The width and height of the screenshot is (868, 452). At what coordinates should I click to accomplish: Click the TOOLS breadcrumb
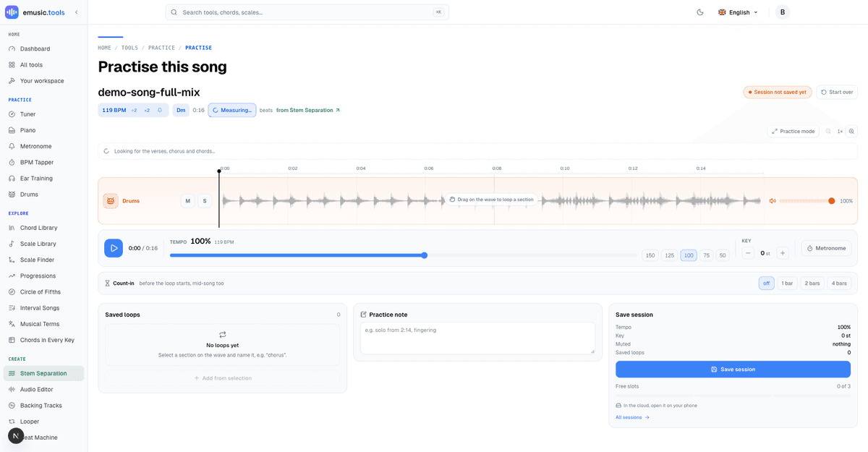(x=129, y=48)
